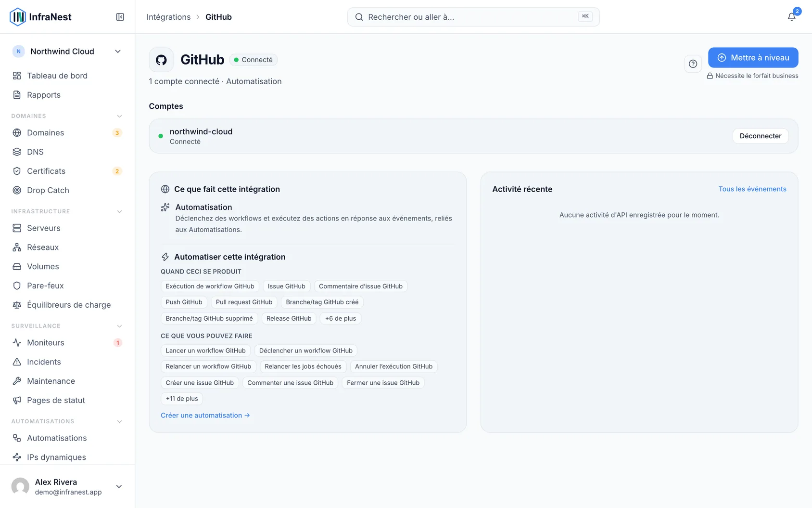Click the Moniteurs pulse icon
This screenshot has width=812, height=508.
pos(17,342)
